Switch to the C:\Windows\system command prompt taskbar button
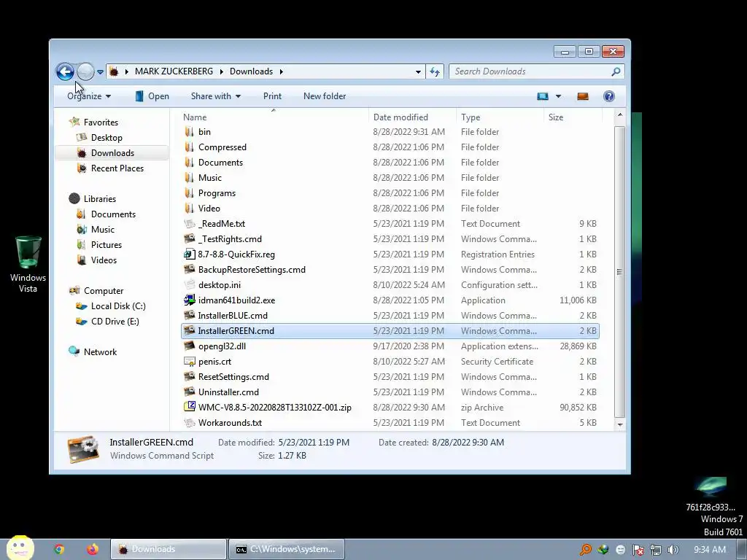747x560 pixels. click(286, 549)
